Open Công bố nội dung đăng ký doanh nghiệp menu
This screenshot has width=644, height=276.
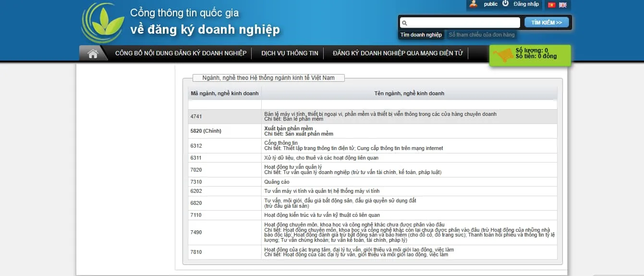(x=181, y=53)
